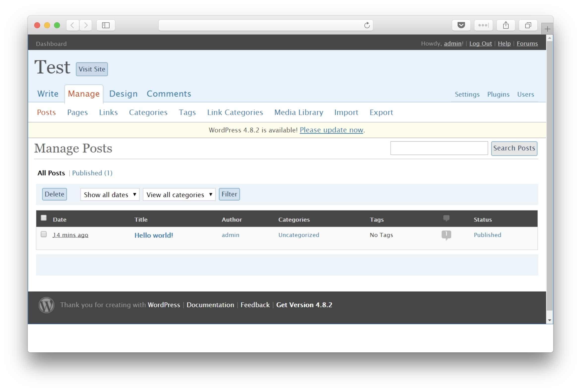Click the page reload icon
581x392 pixels.
click(367, 25)
